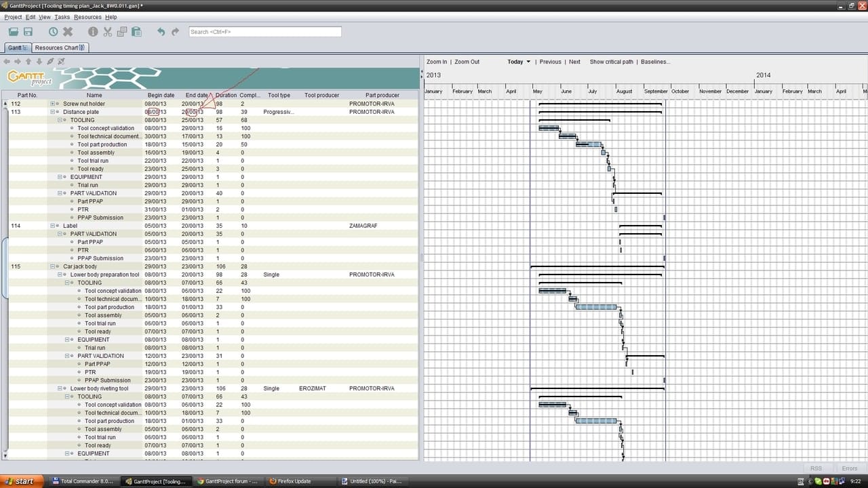Viewport: 868px width, 488px height.
Task: Click the Redo arrow icon
Action: 176,32
